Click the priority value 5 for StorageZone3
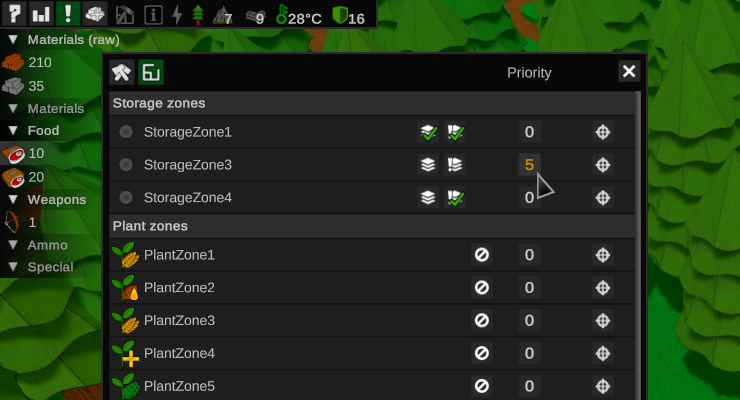The width and height of the screenshot is (740, 400). [529, 165]
